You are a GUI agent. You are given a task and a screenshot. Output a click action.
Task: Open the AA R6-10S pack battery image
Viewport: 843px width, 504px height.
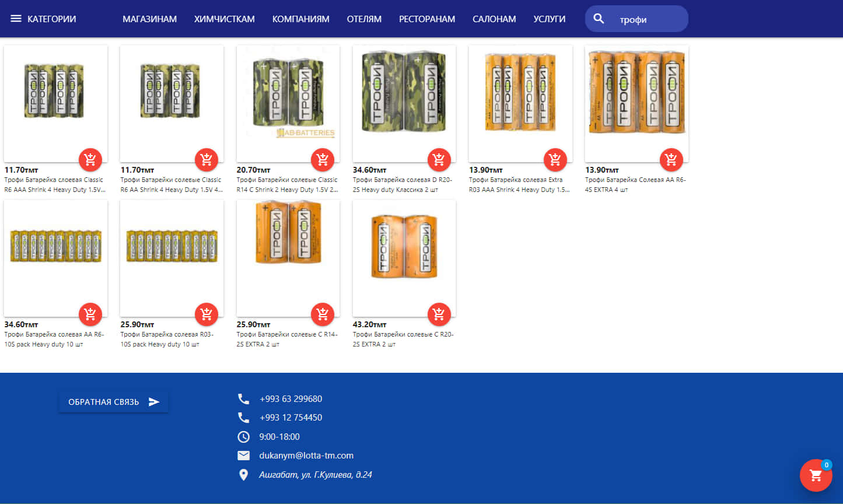coord(55,258)
